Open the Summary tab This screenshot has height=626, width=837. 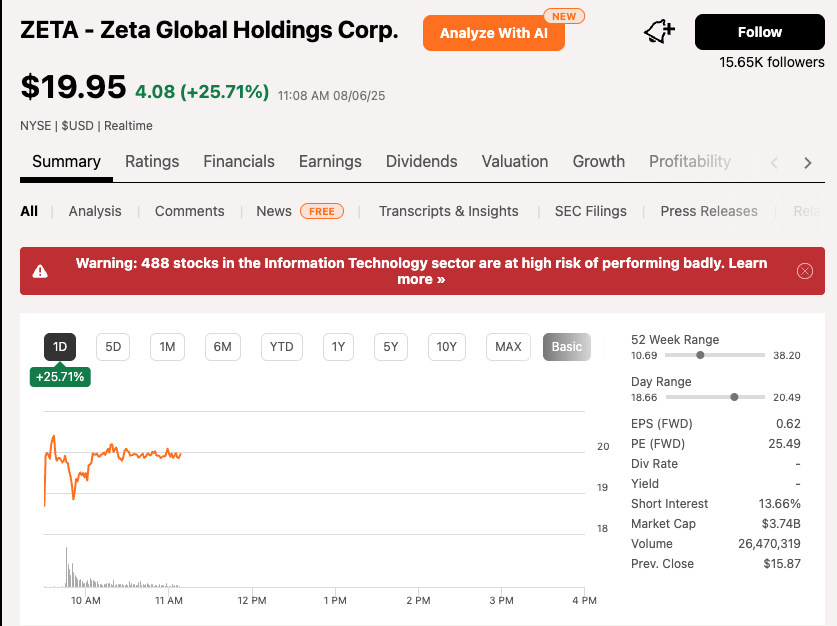[66, 162]
